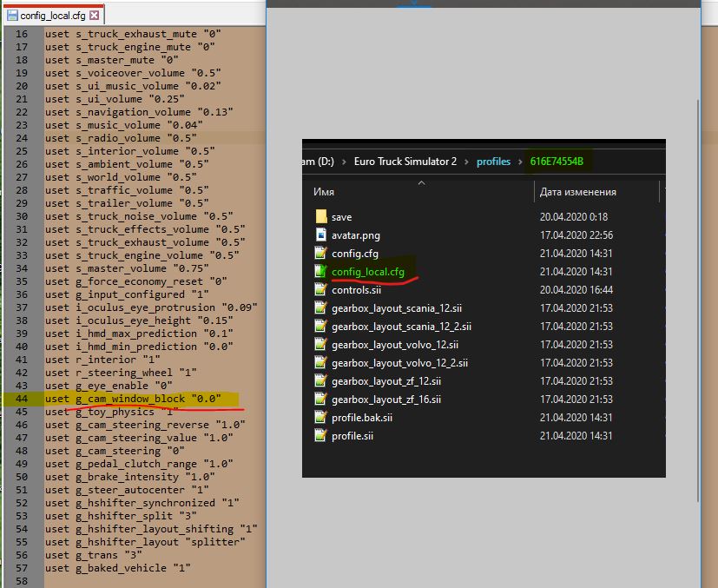Expand breadcrumb chevron after Euro Truck Simulator 2
Viewport: 718px width, 588px height.
point(466,162)
